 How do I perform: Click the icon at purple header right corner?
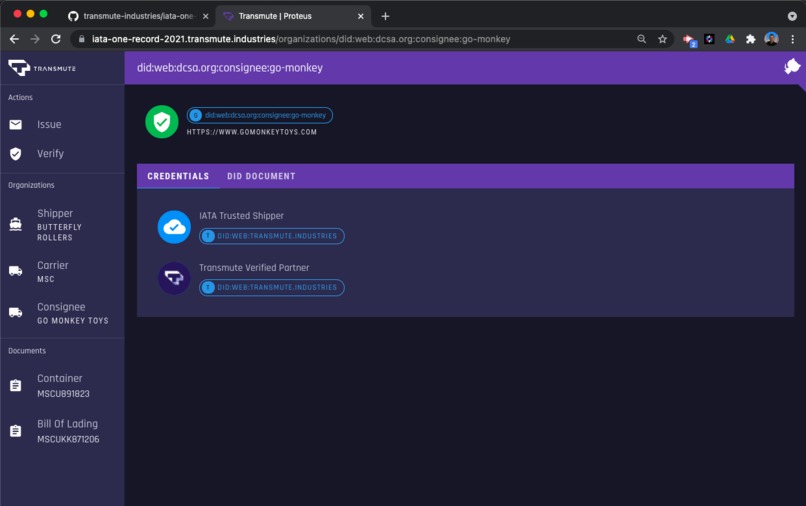coord(792,66)
